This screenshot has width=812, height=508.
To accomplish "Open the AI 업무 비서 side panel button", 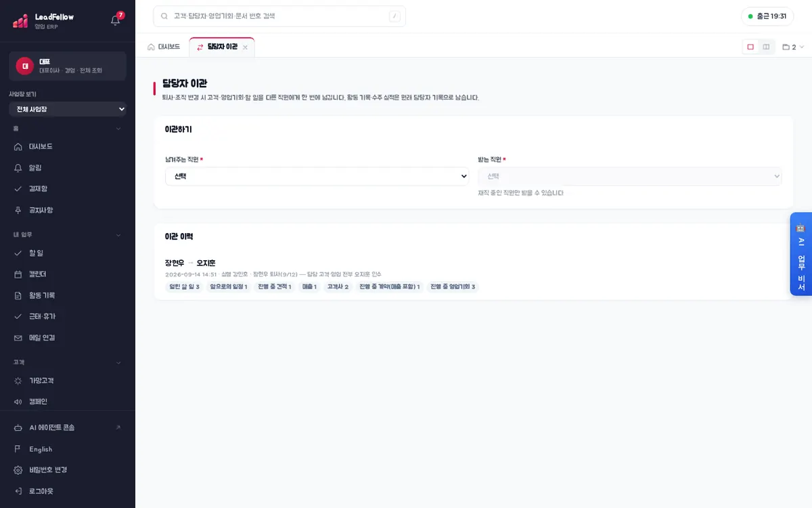I will point(800,254).
